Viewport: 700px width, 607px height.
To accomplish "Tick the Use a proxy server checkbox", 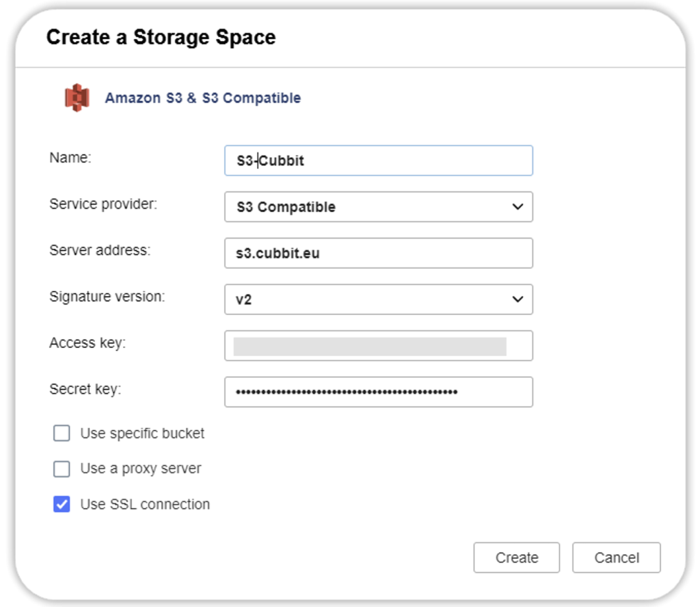I will pos(62,469).
